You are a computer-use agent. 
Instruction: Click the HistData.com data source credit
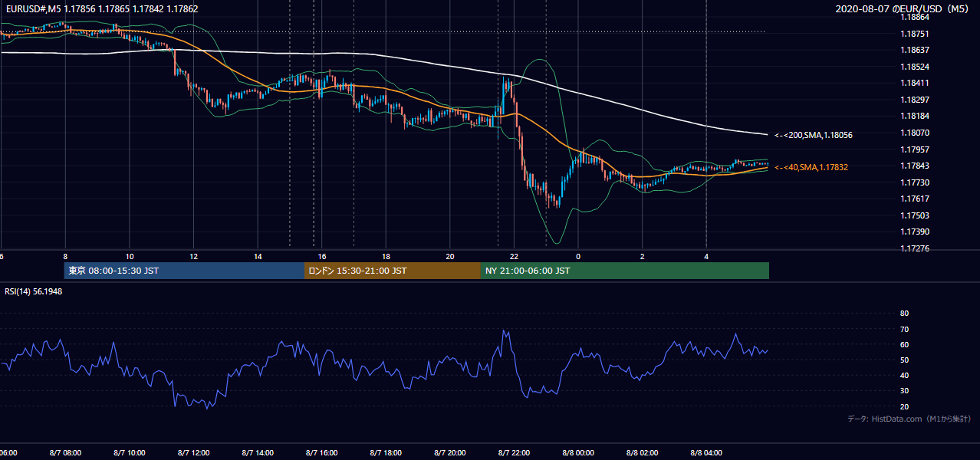[x=909, y=419]
